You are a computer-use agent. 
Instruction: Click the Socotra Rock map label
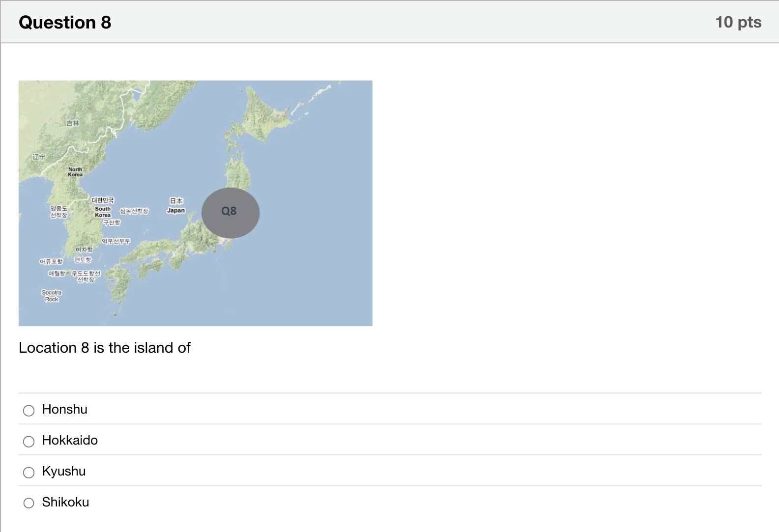coord(52,296)
